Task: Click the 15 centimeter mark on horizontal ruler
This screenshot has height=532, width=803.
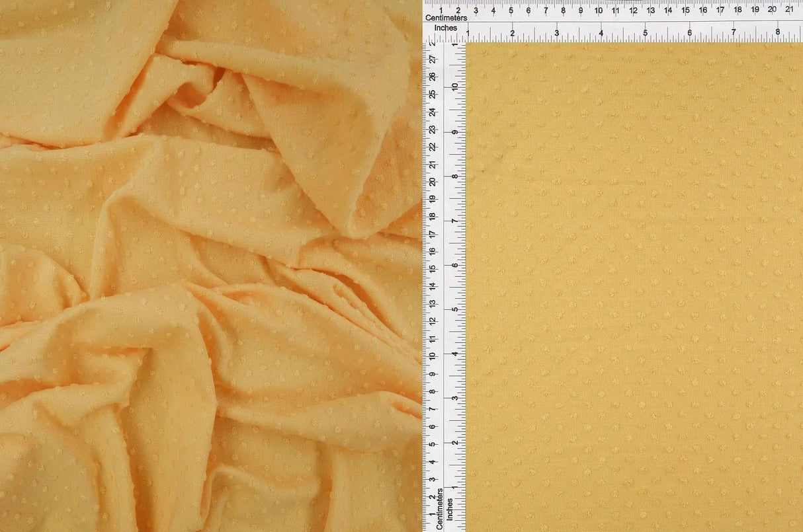Action: click(685, 10)
